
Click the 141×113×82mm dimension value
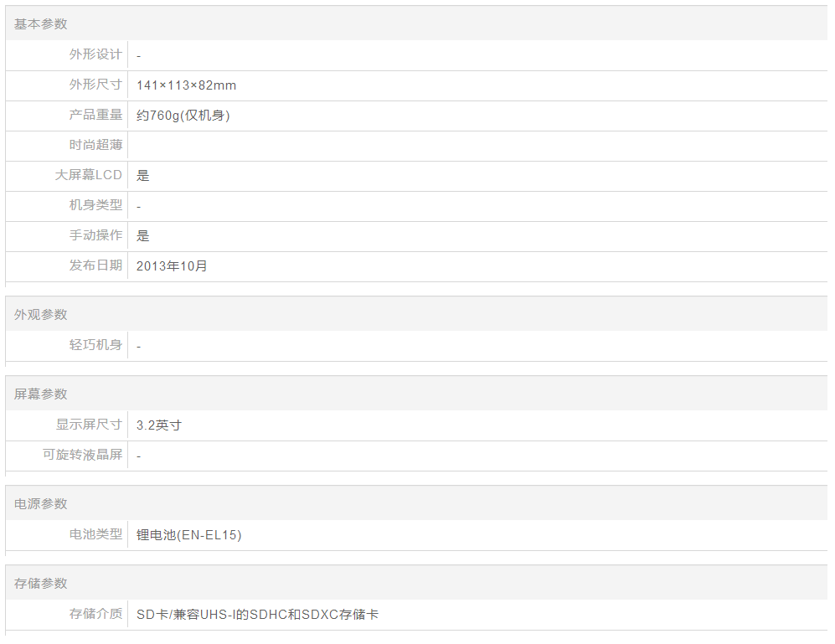[x=186, y=85]
